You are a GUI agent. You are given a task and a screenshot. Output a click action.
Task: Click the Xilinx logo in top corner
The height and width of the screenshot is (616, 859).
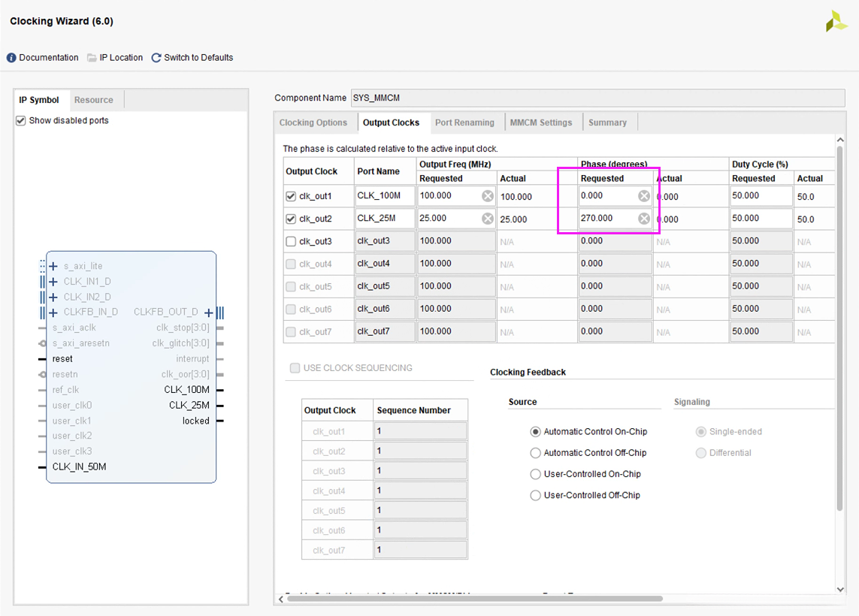[836, 22]
